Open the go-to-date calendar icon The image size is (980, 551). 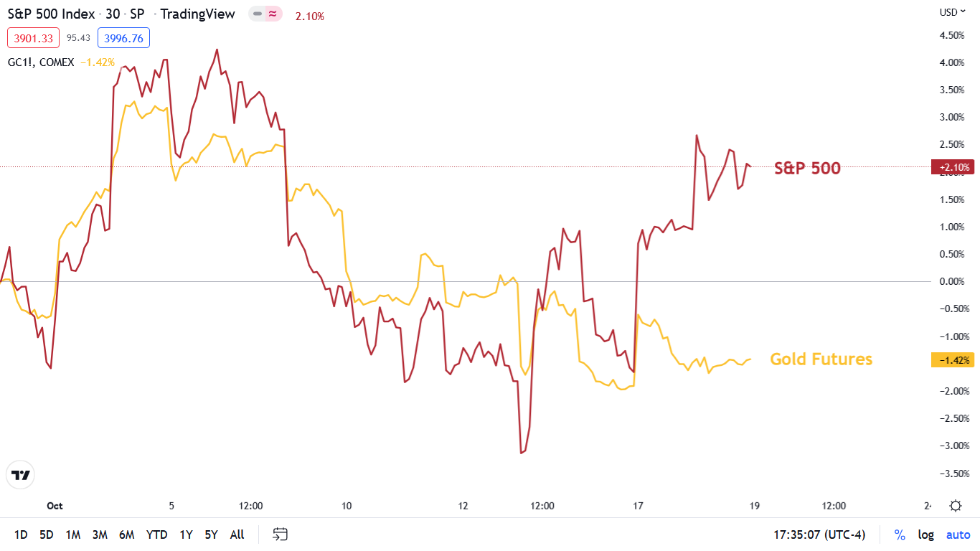pyautogui.click(x=281, y=534)
